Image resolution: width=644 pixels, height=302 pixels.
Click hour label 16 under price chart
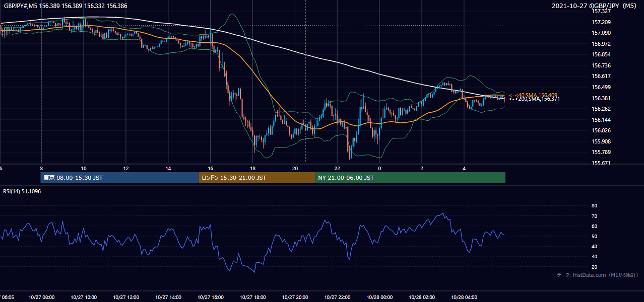click(x=211, y=169)
